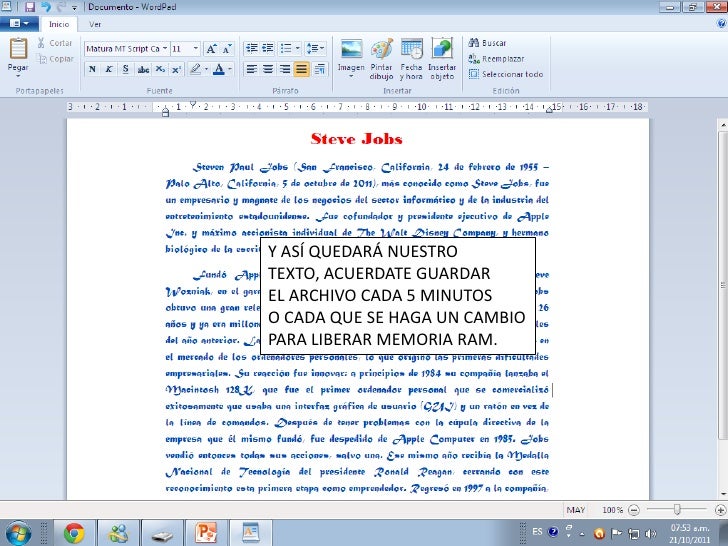The image size is (728, 546).
Task: Cut selection with Cortar
Action: tap(55, 43)
